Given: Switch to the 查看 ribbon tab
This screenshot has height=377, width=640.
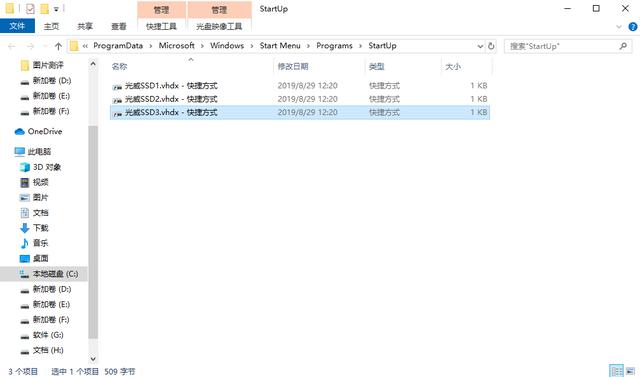Looking at the screenshot, I should [x=119, y=26].
